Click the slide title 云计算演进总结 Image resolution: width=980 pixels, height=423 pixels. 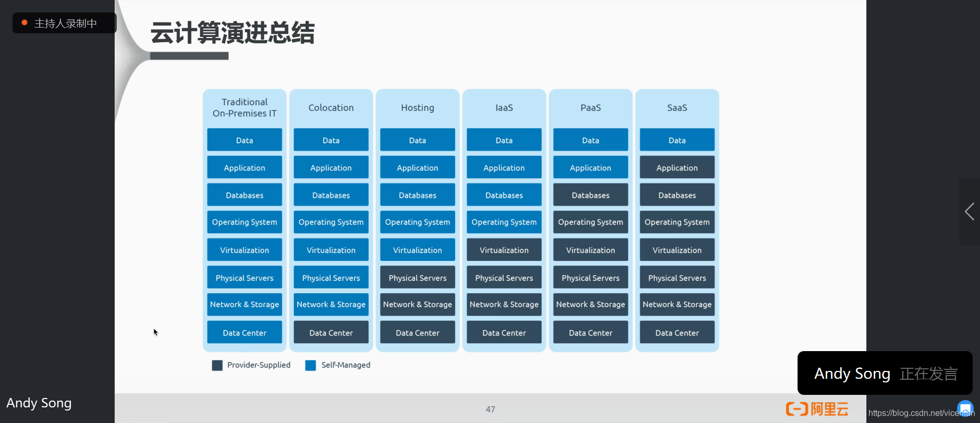pyautogui.click(x=232, y=33)
